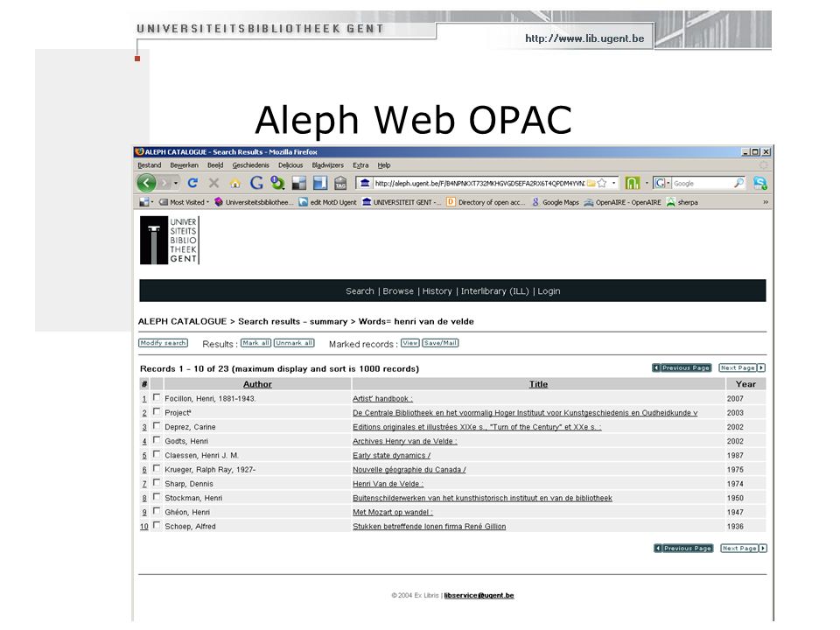This screenshot has height=630, width=840.
Task: Click the Stop loading X icon
Action: (x=213, y=183)
